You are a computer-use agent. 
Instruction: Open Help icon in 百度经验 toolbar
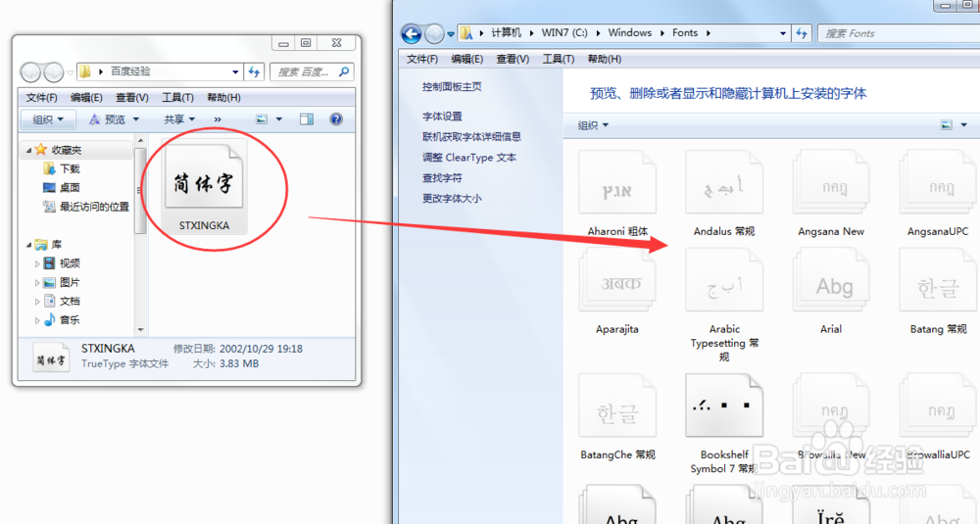[336, 119]
